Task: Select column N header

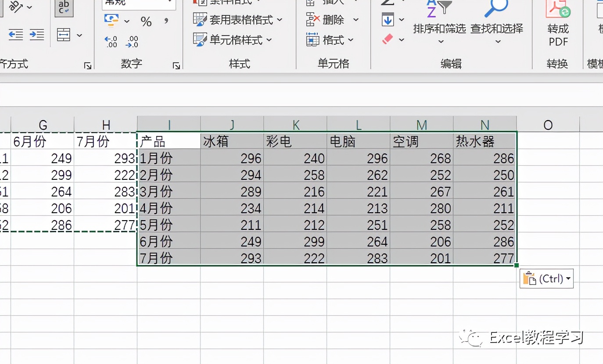Action: 485,125
